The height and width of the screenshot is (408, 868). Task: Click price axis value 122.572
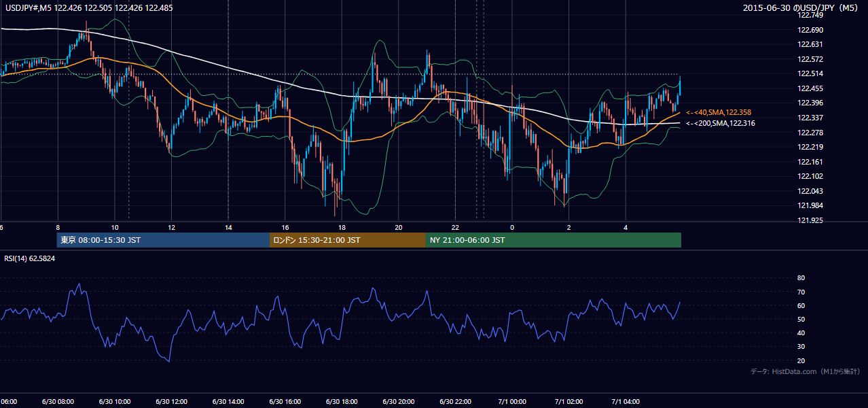[x=811, y=59]
